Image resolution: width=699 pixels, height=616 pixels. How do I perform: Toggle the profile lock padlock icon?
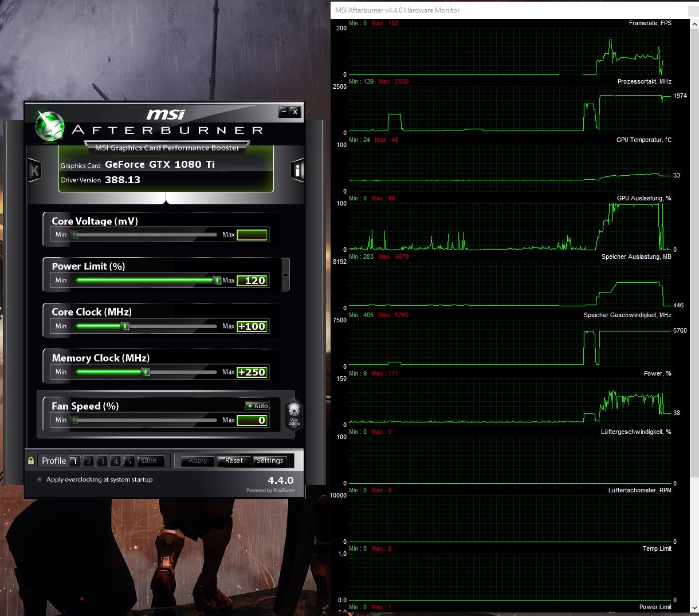click(31, 460)
